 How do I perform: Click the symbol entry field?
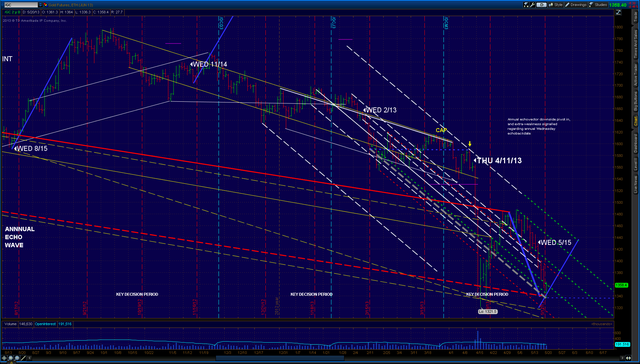pyautogui.click(x=21, y=5)
